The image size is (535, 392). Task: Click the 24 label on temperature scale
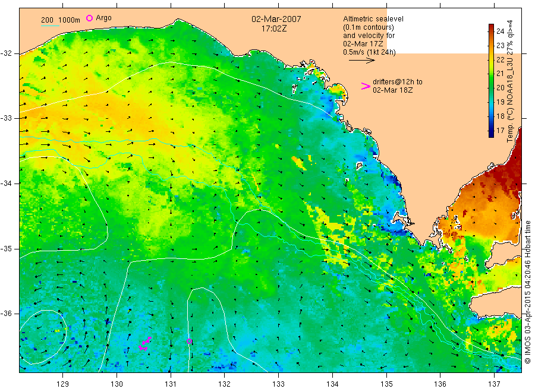pyautogui.click(x=500, y=31)
